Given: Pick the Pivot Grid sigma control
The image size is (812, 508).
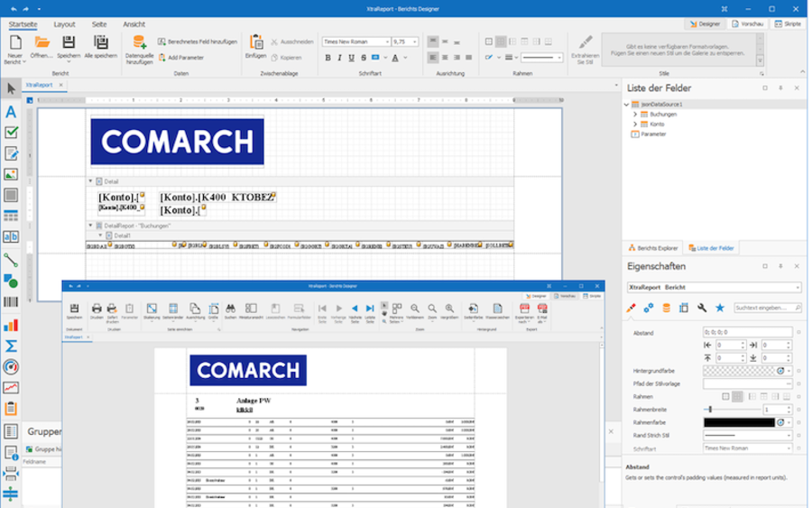Looking at the screenshot, I should click(x=11, y=346).
